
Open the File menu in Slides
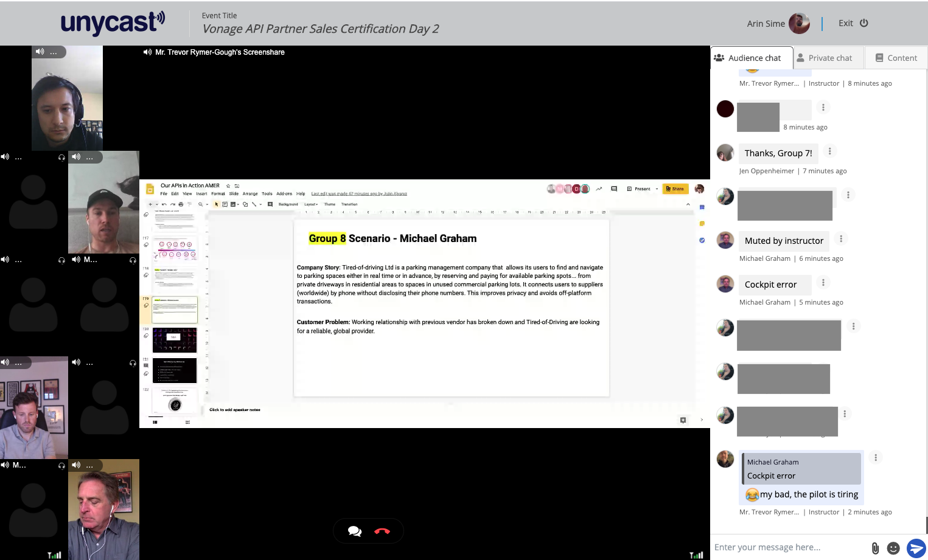pyautogui.click(x=164, y=194)
